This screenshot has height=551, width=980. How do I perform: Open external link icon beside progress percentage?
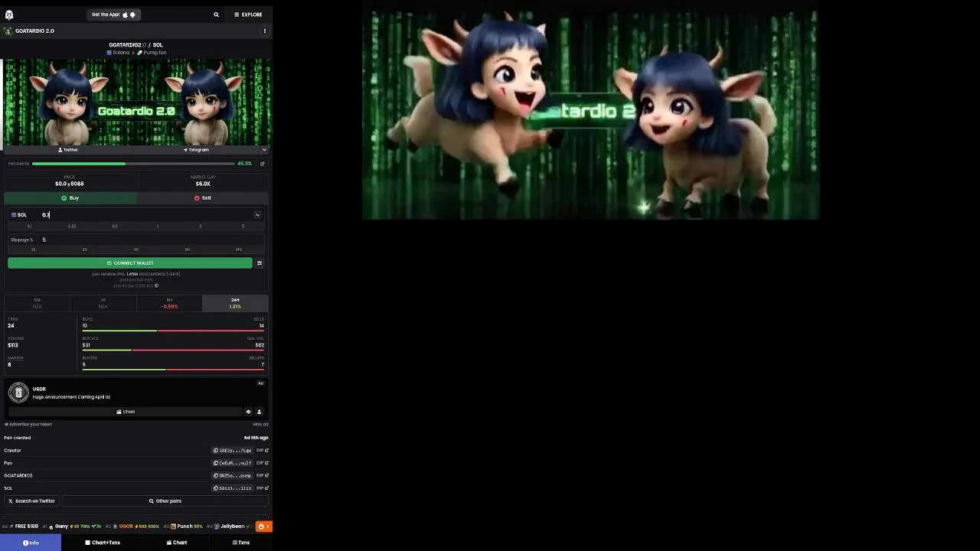(x=262, y=164)
